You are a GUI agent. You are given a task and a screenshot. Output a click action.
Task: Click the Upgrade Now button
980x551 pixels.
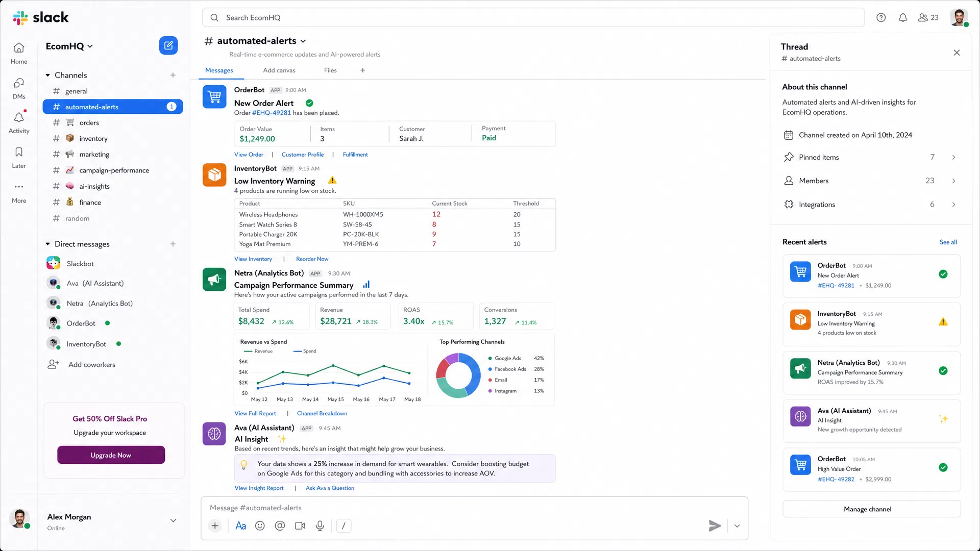click(111, 455)
